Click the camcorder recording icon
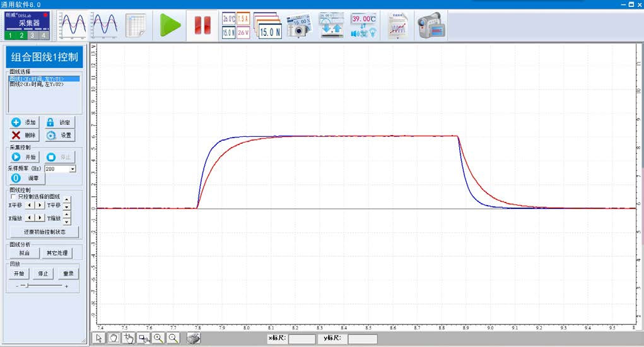Image resolution: width=644 pixels, height=347 pixels. tap(431, 26)
